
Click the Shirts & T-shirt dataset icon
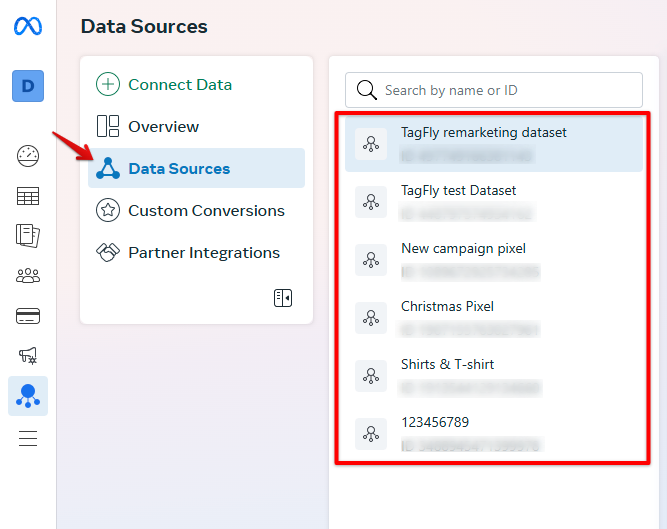(x=371, y=375)
